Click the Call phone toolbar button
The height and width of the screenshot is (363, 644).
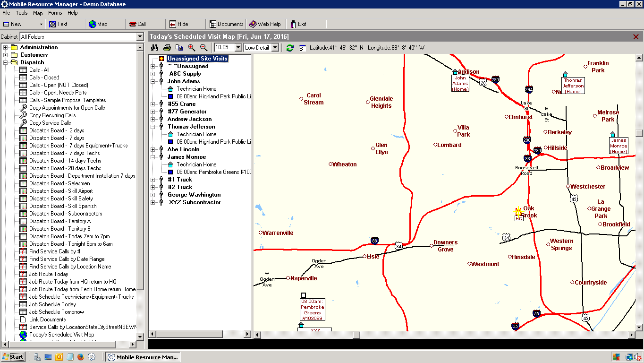(x=145, y=24)
